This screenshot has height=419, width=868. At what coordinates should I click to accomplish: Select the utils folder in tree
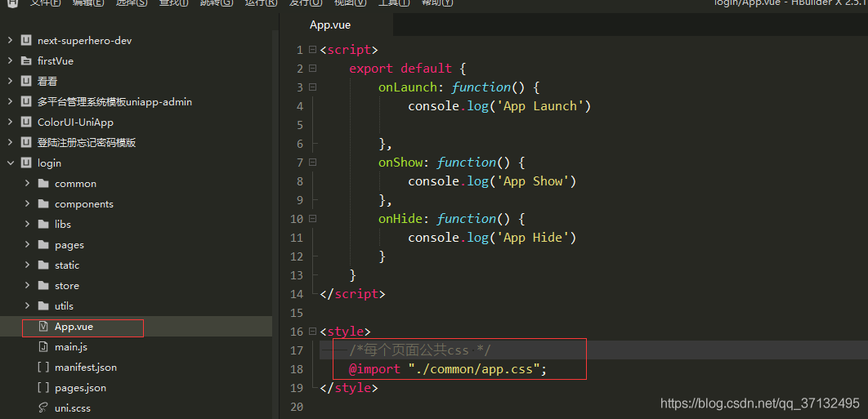(x=64, y=305)
